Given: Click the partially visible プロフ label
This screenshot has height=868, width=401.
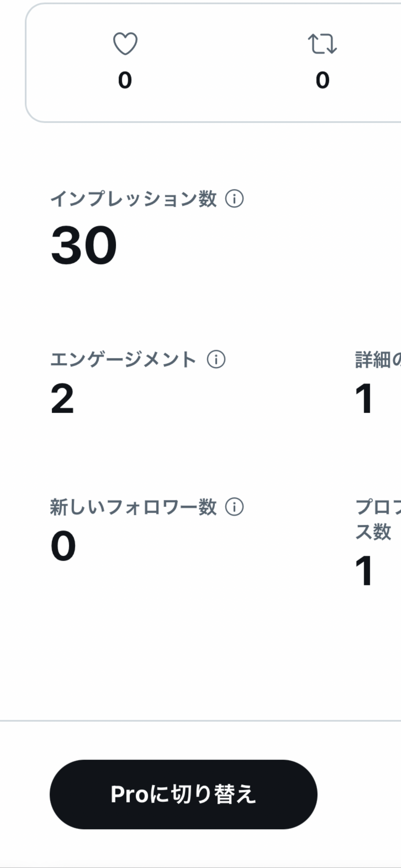Looking at the screenshot, I should 377,507.
